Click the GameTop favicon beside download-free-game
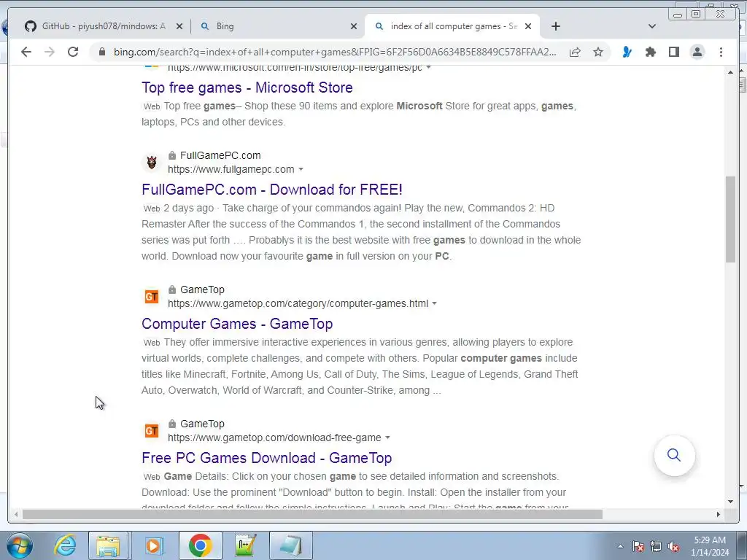The image size is (747, 560). click(152, 431)
